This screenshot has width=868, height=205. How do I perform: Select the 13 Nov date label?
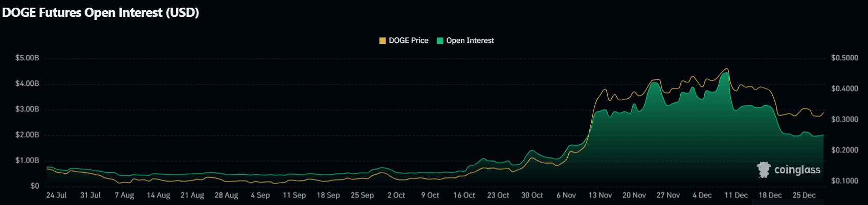tap(600, 195)
